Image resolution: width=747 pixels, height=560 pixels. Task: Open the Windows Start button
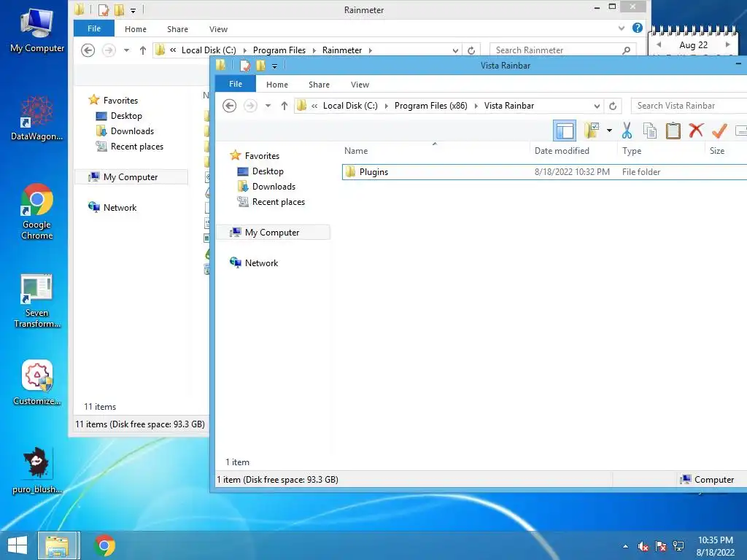[18, 545]
